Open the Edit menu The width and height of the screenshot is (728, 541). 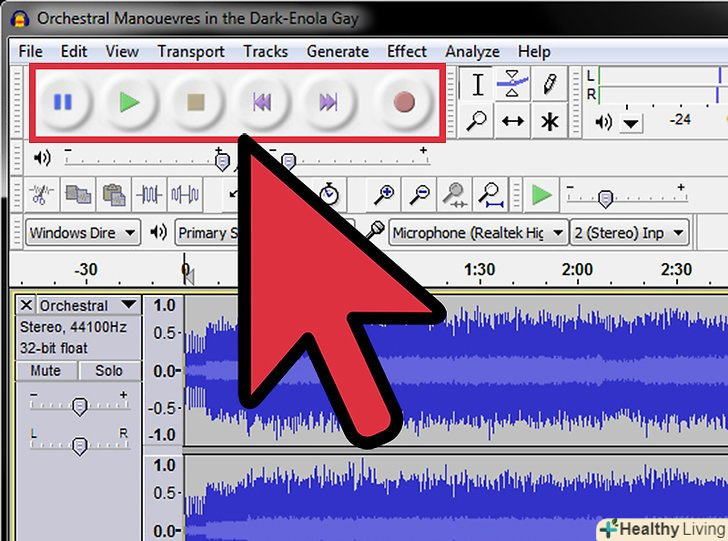tap(74, 51)
